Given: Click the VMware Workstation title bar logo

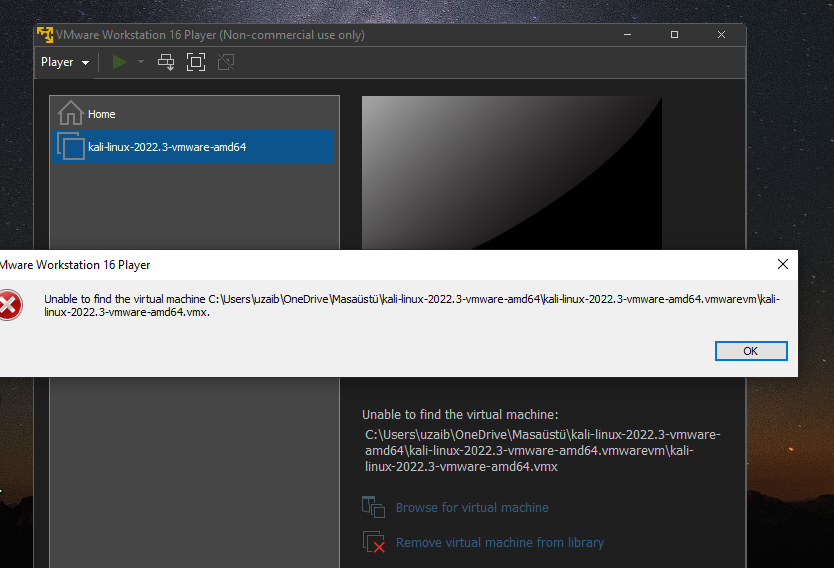Looking at the screenshot, I should [45, 35].
